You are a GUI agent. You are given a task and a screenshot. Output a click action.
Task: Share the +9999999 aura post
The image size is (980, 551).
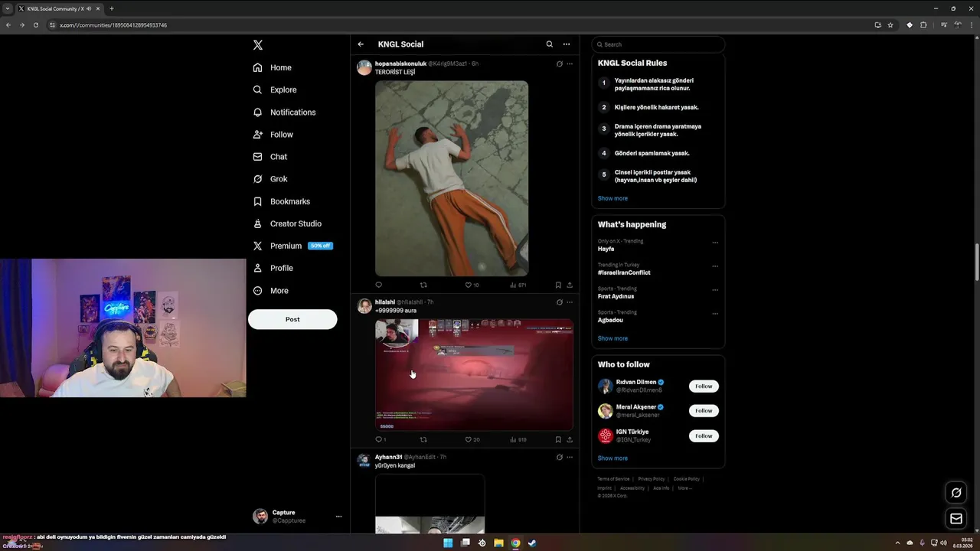pyautogui.click(x=570, y=439)
